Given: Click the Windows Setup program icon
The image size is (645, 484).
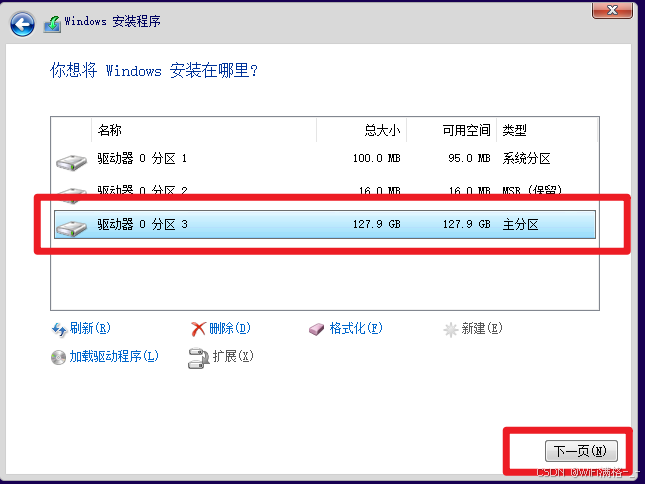Looking at the screenshot, I should 52,24.
